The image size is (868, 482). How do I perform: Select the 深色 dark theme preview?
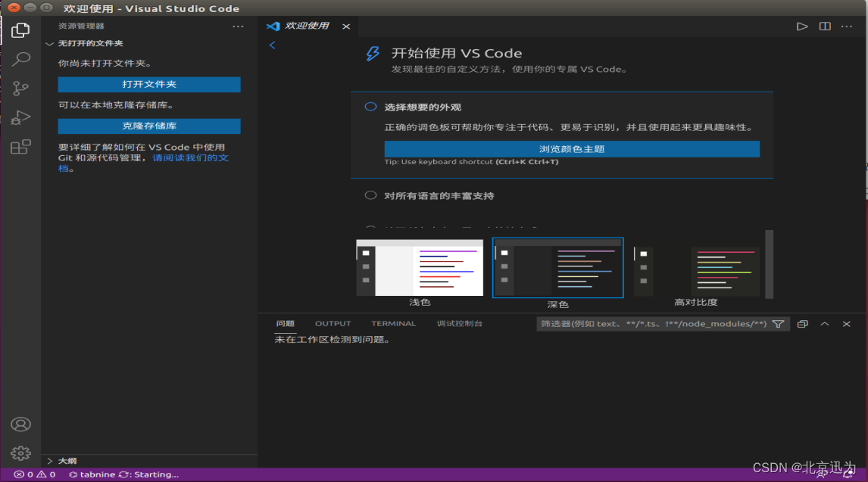pos(557,267)
